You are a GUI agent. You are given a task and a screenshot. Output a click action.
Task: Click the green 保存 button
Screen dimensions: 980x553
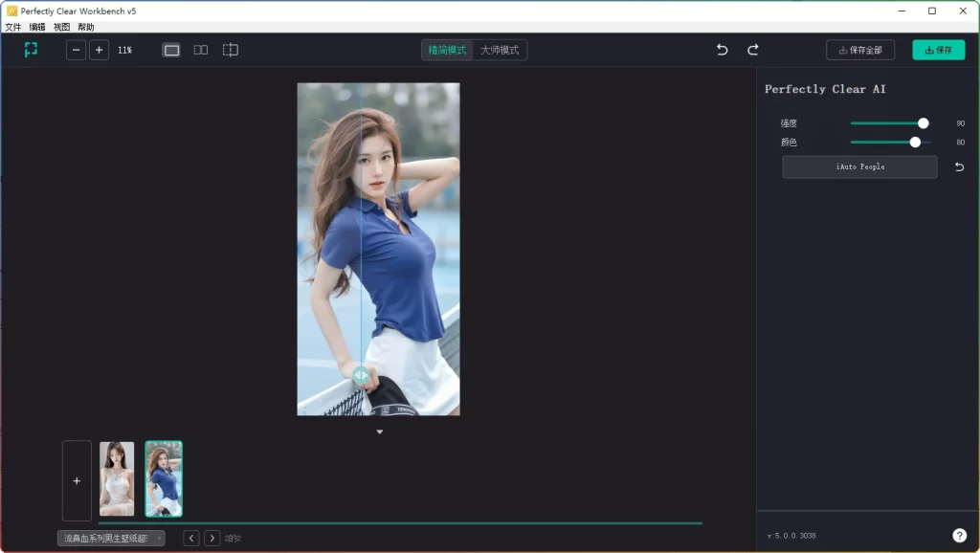(938, 50)
